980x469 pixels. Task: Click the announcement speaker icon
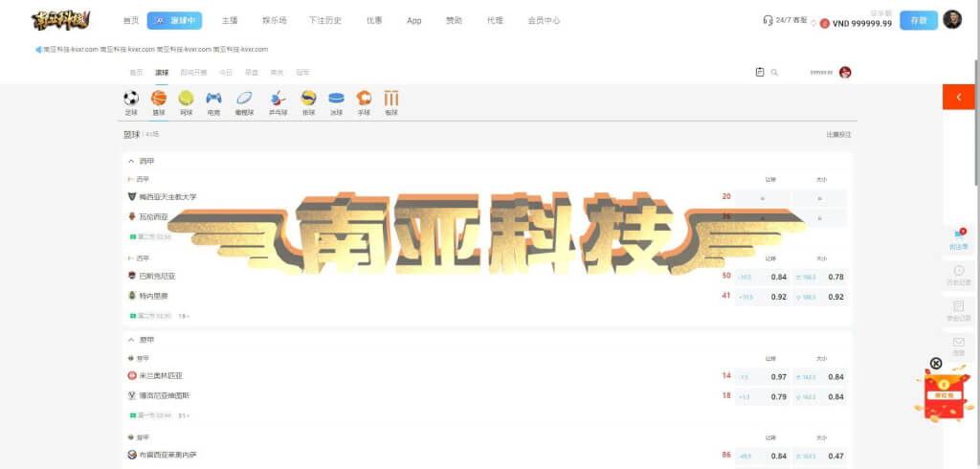(x=38, y=50)
